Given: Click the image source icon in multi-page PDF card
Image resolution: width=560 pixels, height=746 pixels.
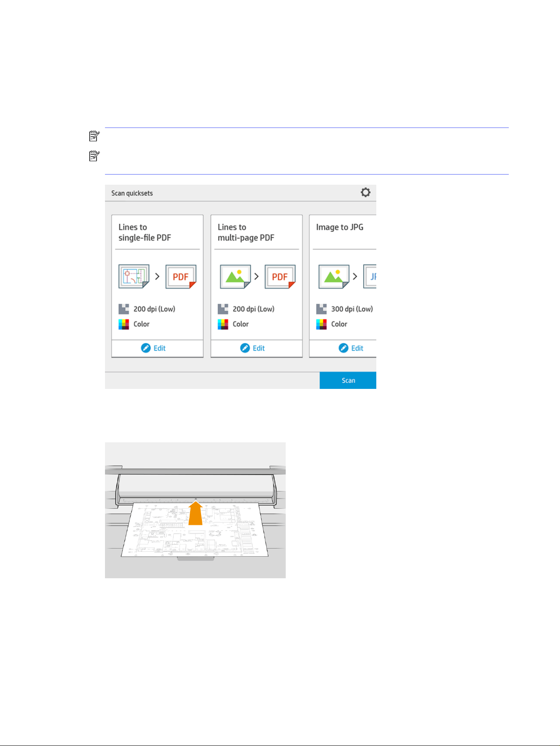Looking at the screenshot, I should click(235, 277).
